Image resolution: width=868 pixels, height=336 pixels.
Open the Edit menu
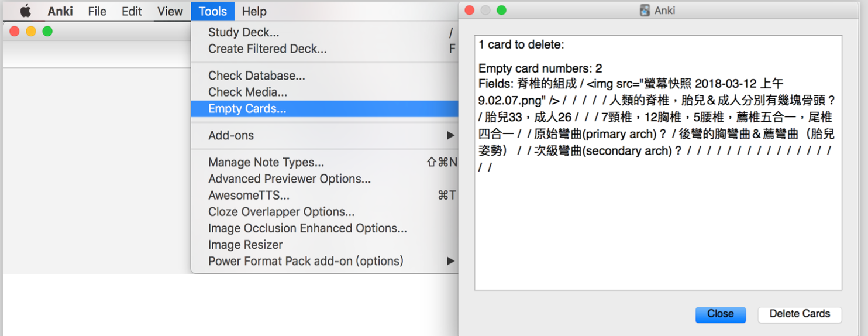(x=132, y=11)
